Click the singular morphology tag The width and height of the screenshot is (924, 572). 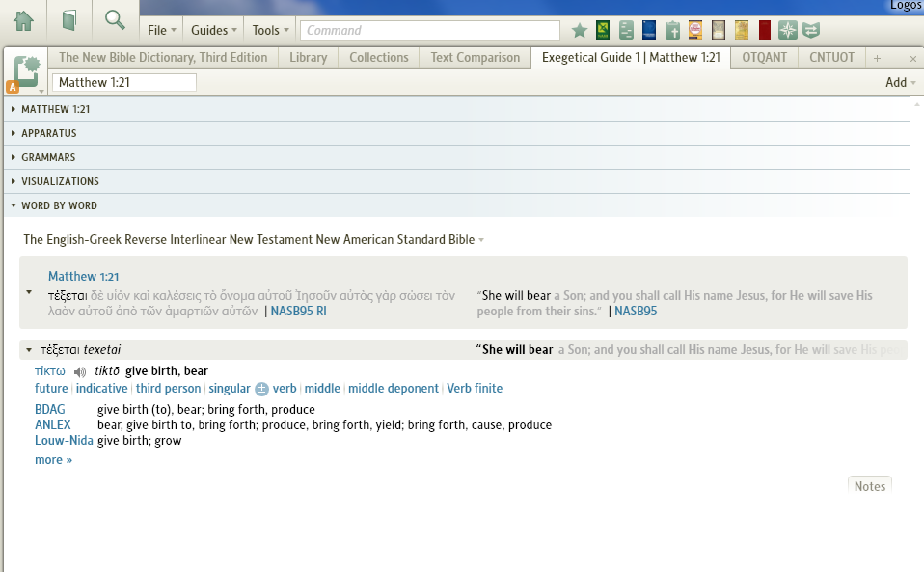[x=230, y=388]
